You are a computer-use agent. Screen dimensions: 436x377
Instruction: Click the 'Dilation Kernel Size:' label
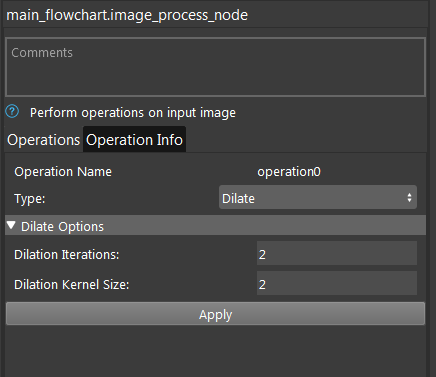click(x=72, y=285)
